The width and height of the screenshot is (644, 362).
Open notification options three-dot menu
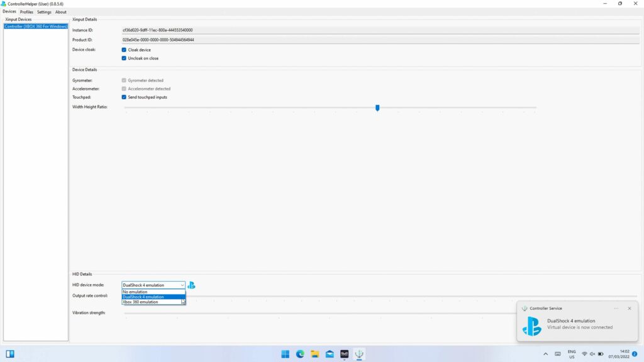click(x=616, y=308)
